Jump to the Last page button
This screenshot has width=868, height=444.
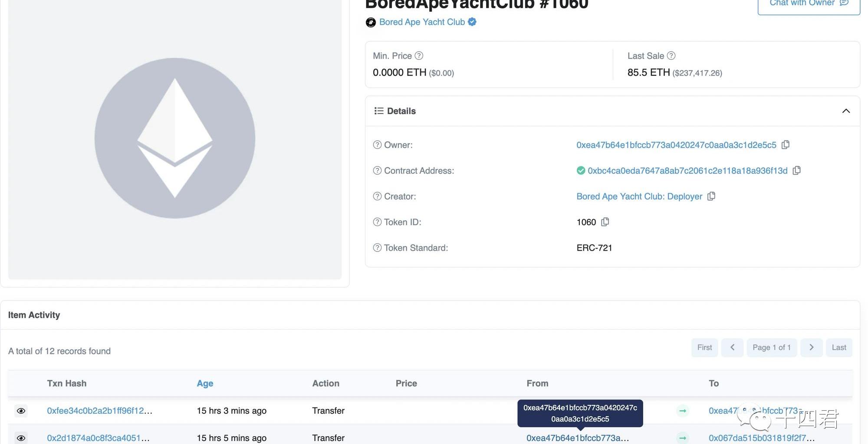point(838,347)
